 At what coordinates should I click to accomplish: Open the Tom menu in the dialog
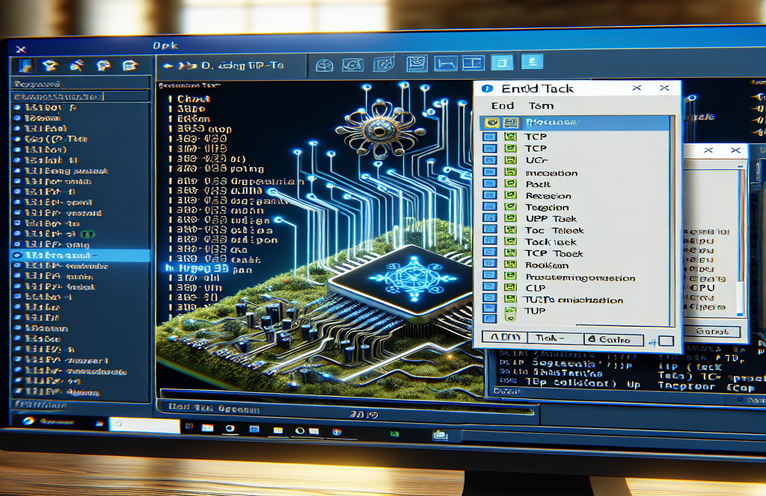540,105
